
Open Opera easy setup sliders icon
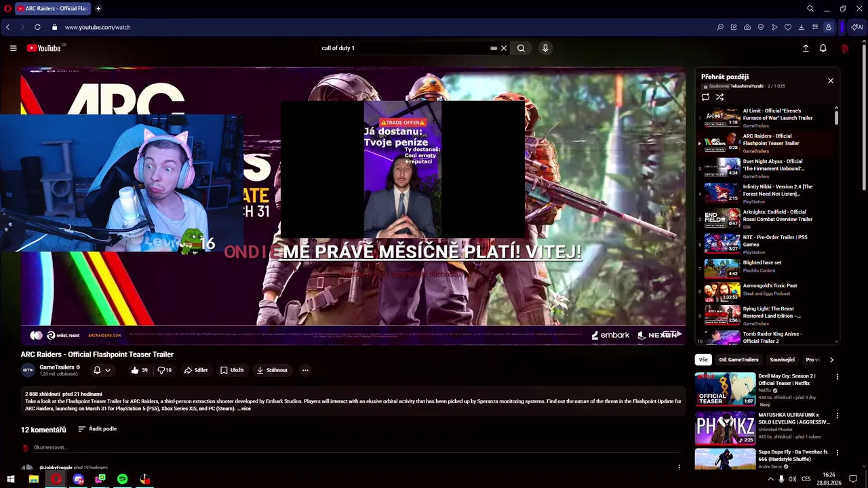tap(815, 27)
